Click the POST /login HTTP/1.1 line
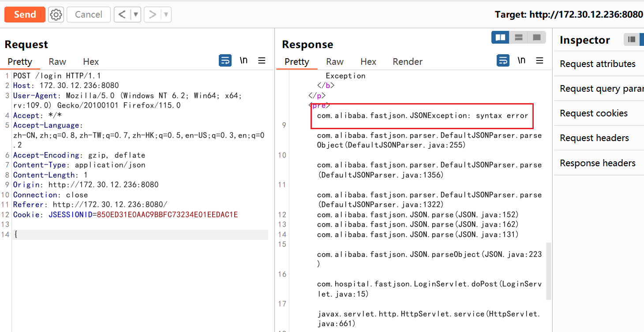Screen dimensions: 644x332 (x=57, y=76)
